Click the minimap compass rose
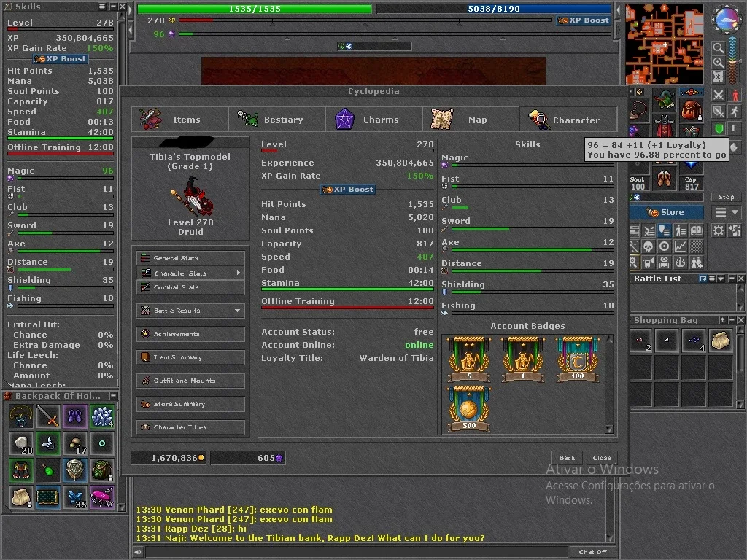The height and width of the screenshot is (560, 747). [x=726, y=19]
